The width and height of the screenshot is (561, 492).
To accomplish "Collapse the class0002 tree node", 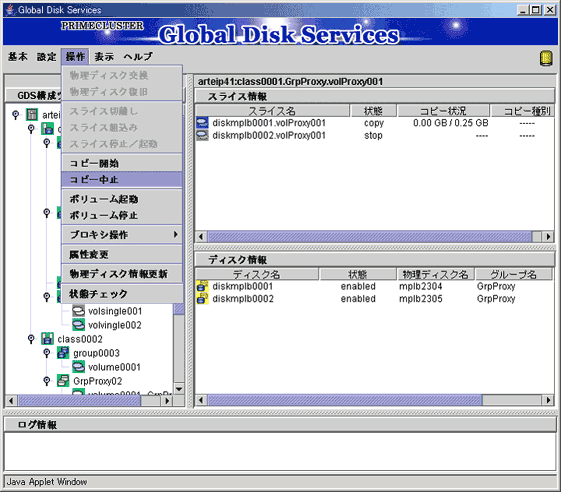I will pyautogui.click(x=31, y=338).
